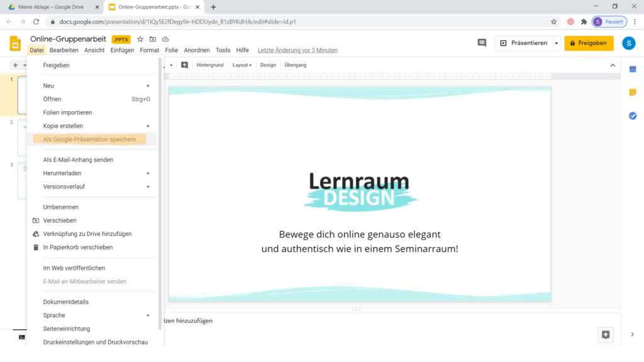Open the Google Tasks side panel
644x362 pixels.
coord(633,116)
